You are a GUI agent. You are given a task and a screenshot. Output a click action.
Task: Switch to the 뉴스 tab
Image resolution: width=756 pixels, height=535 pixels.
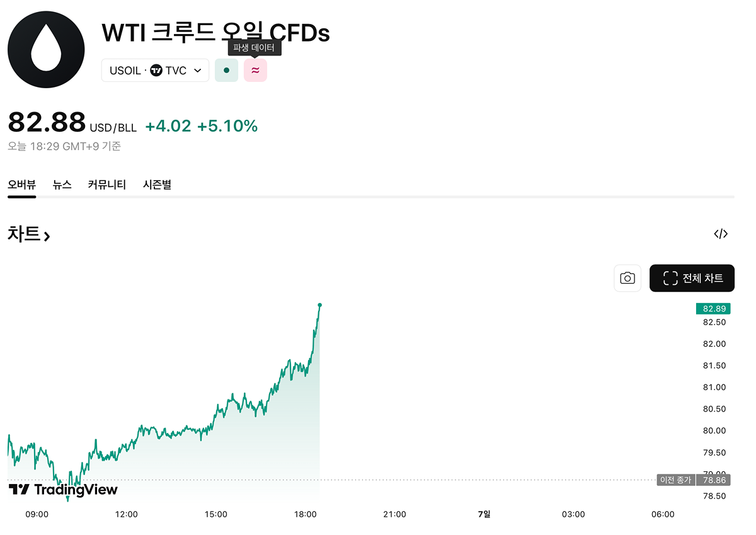pos(62,185)
